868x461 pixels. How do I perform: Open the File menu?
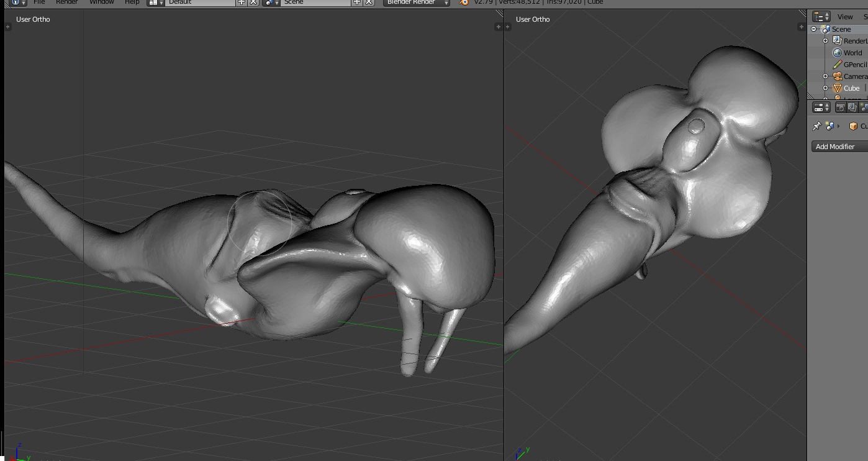click(40, 2)
